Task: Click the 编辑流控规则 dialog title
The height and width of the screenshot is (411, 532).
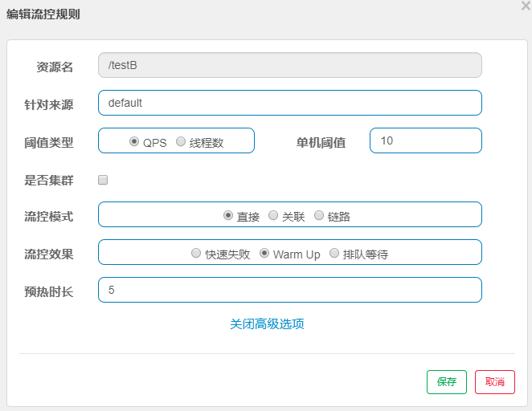Action: (x=43, y=14)
